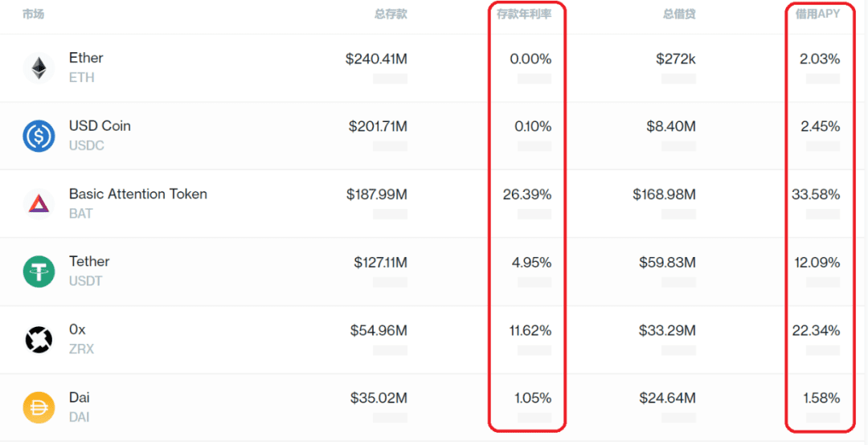Open the Basic Attention Token market name
The width and height of the screenshot is (868, 445).
coord(138,194)
